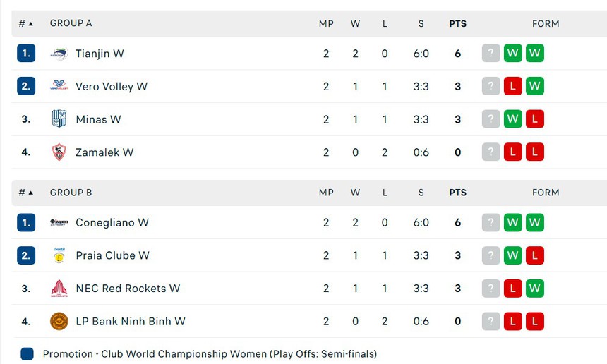Click the Zamalek W team crest
Viewport: 607px width, 364px height.
point(59,152)
